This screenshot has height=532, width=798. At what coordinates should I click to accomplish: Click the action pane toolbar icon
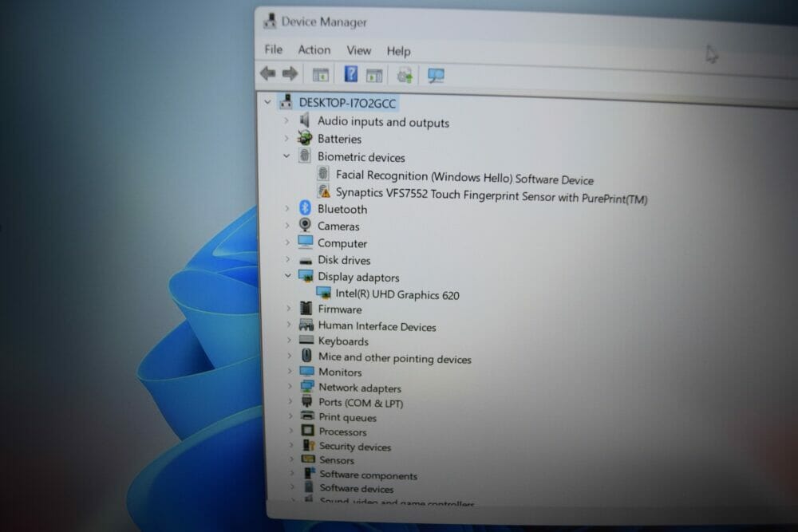(374, 76)
